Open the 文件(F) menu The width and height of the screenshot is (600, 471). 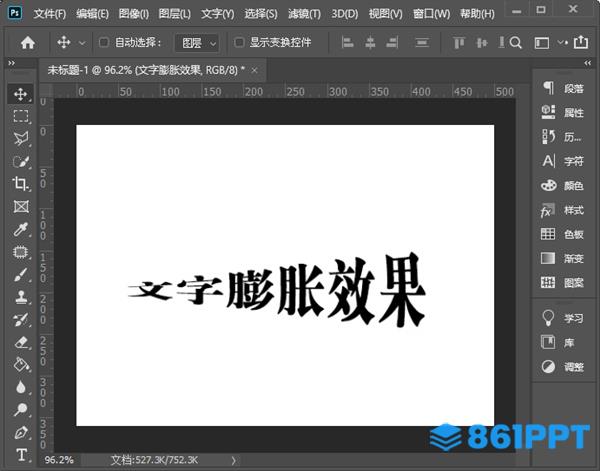pos(50,14)
